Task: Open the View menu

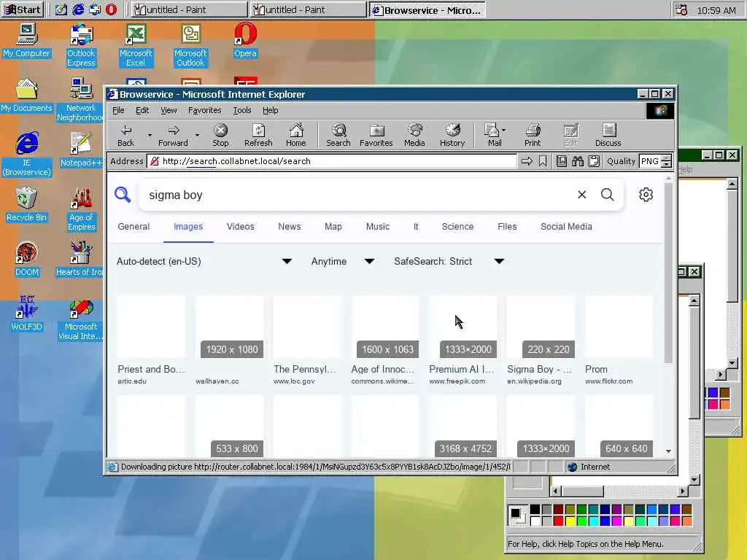Action: click(x=169, y=111)
